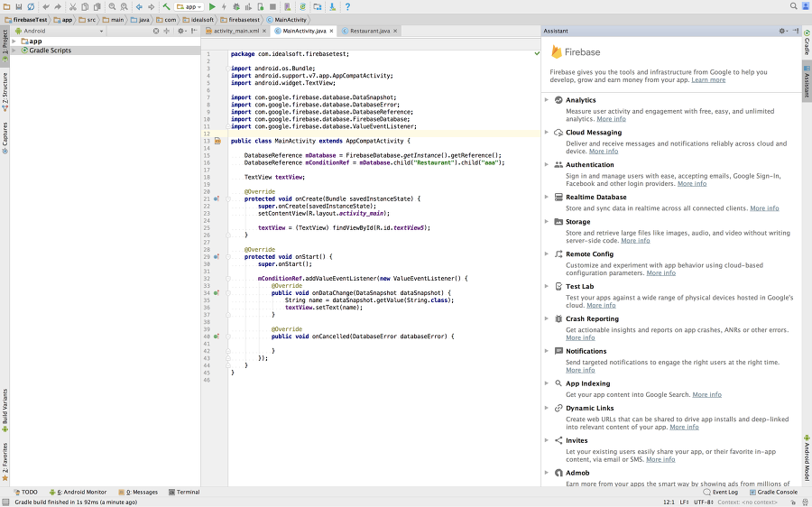Click the search magnifier icon at top right
The height and width of the screenshot is (507, 812).
click(793, 6)
